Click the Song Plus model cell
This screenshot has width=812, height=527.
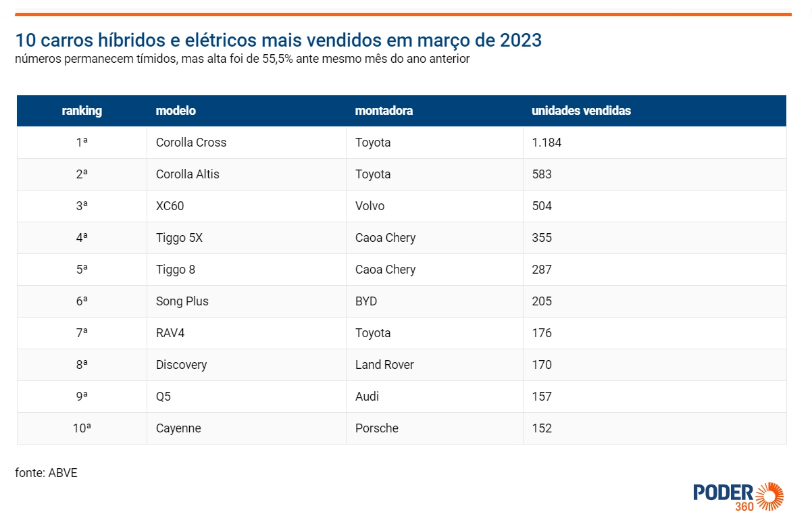[x=247, y=301]
